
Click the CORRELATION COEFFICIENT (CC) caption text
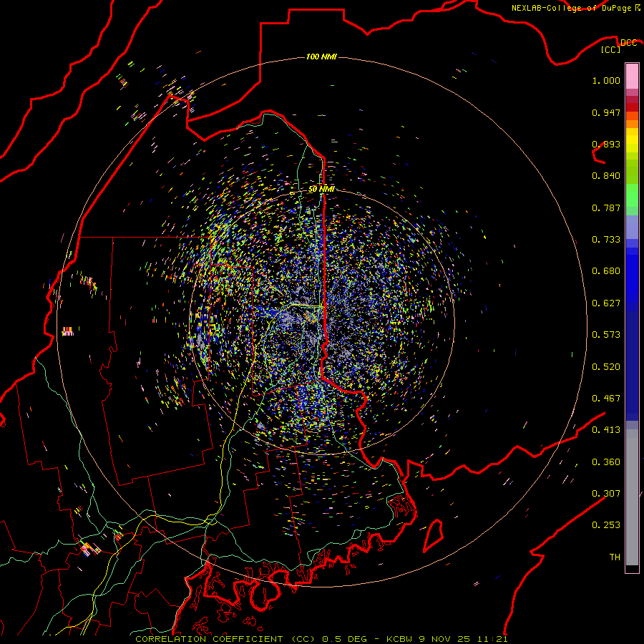(225, 639)
